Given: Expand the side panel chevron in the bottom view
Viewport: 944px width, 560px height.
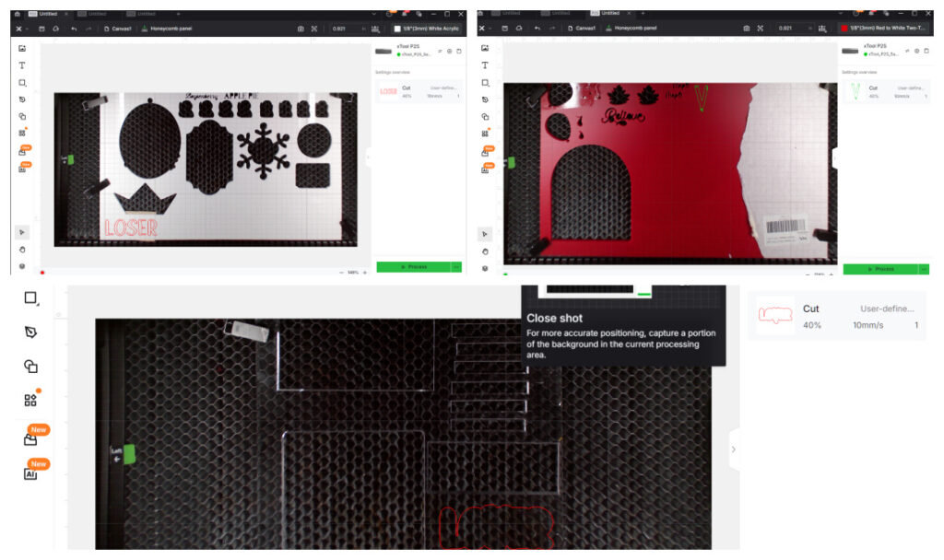Looking at the screenshot, I should point(734,449).
